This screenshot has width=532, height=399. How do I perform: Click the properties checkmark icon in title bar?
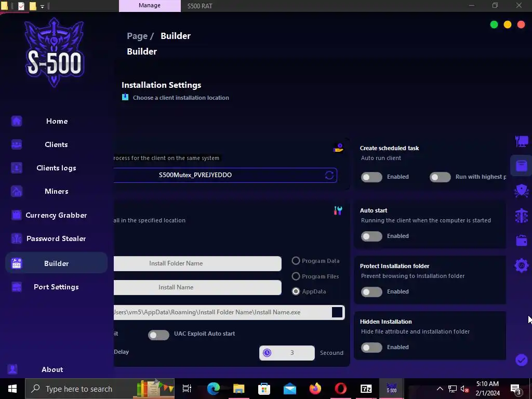coord(21,6)
